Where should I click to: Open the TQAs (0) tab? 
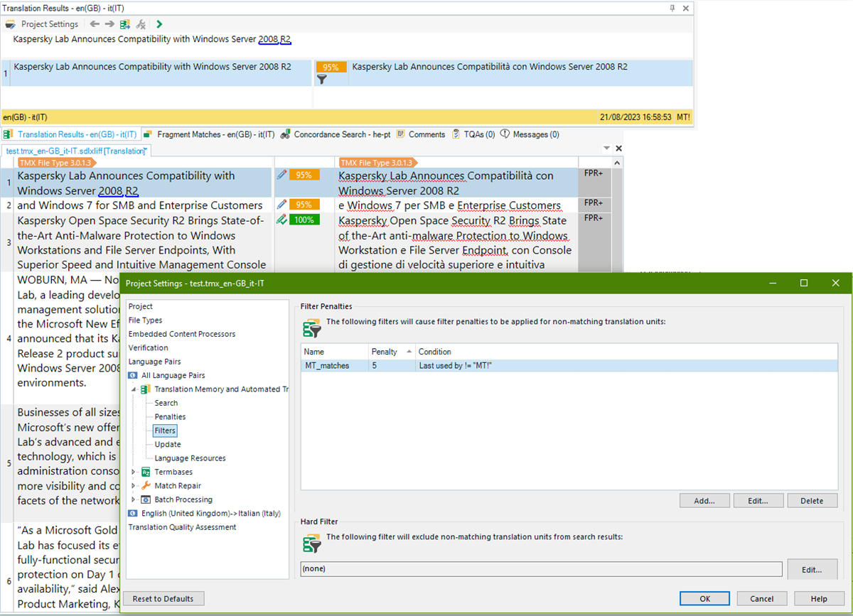tap(473, 134)
